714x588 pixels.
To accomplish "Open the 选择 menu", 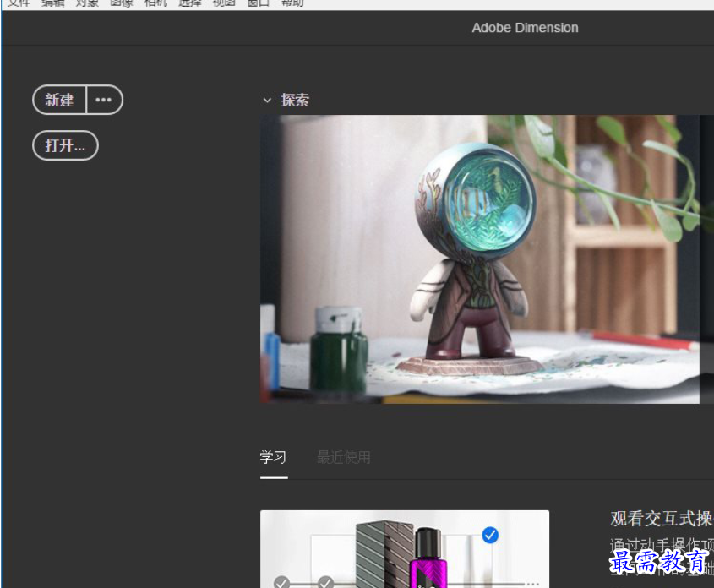I will [x=190, y=3].
